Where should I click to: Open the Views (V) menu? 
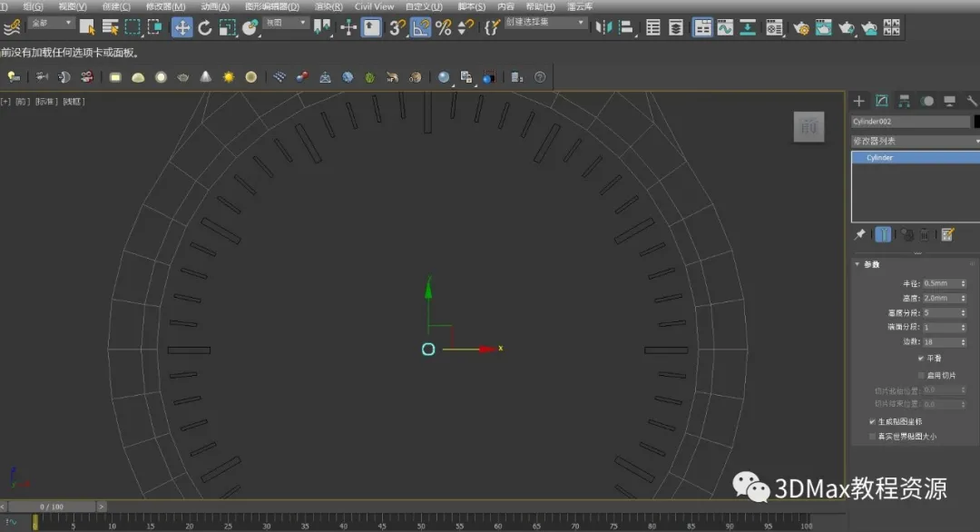coord(72,6)
